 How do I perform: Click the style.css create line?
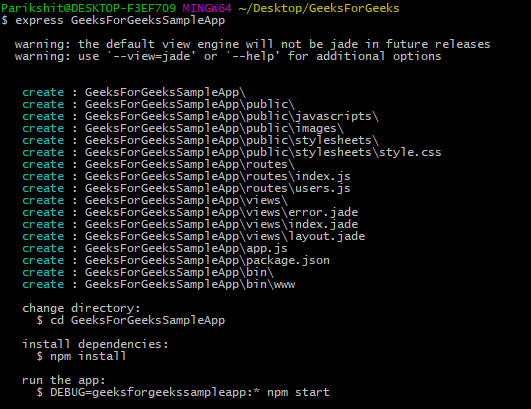[232, 152]
